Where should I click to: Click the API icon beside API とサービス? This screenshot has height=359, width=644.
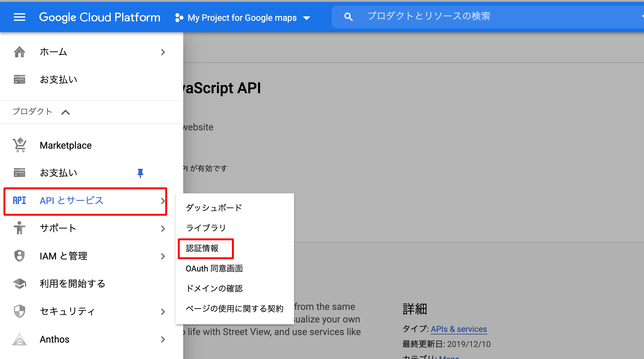pyautogui.click(x=20, y=200)
